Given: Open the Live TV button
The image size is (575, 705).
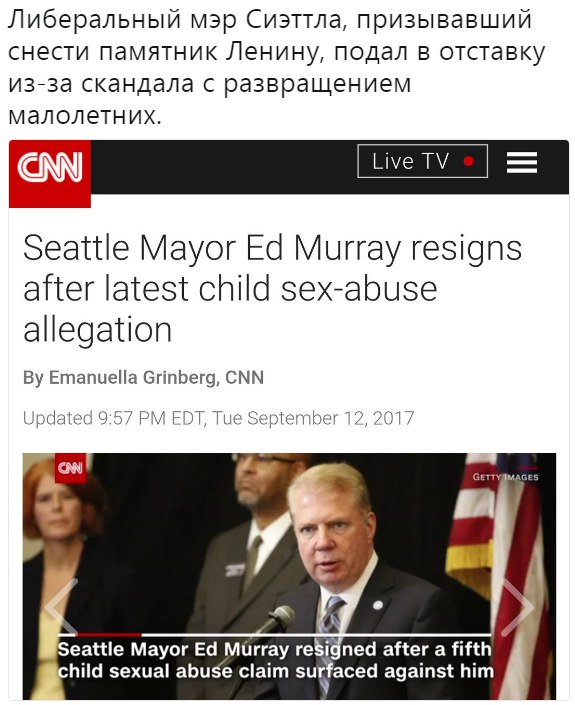Looking at the screenshot, I should pyautogui.click(x=423, y=161).
